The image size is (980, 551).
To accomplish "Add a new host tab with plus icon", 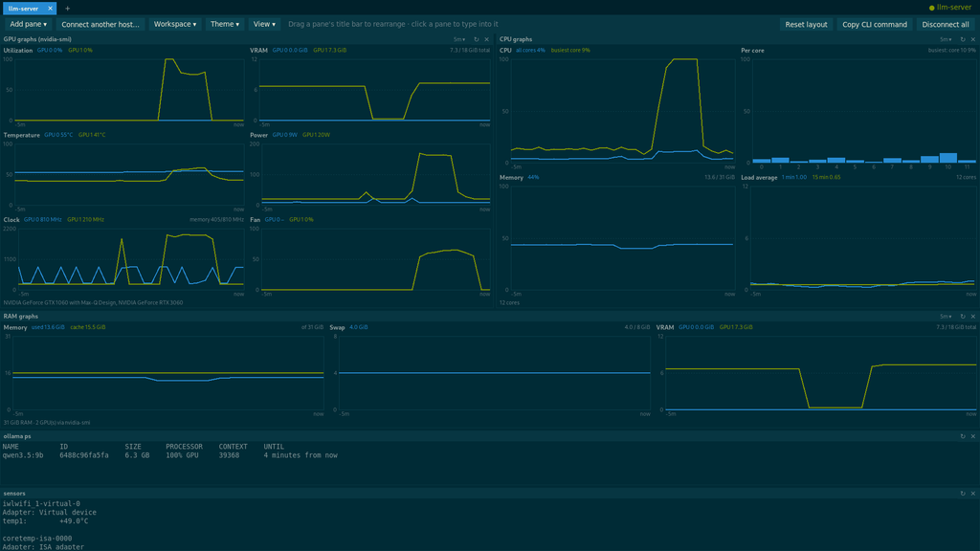I will click(68, 9).
